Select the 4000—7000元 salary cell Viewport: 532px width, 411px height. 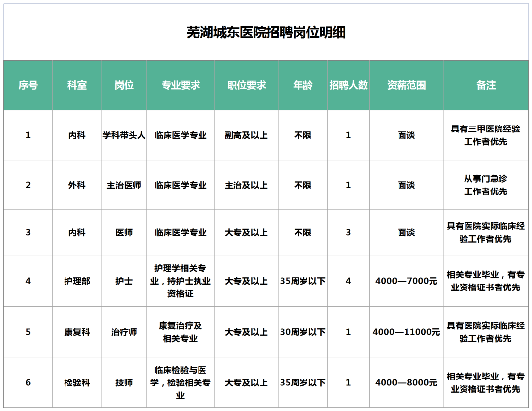(x=406, y=281)
